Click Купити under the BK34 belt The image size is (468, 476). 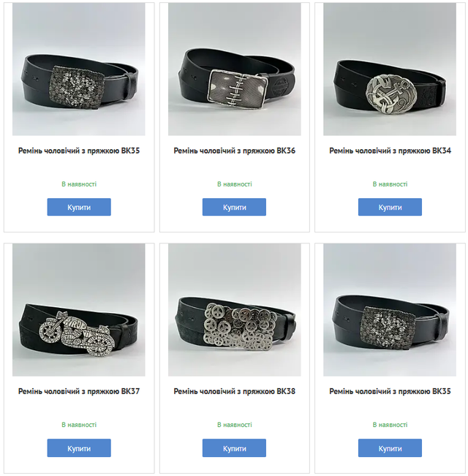[390, 207]
